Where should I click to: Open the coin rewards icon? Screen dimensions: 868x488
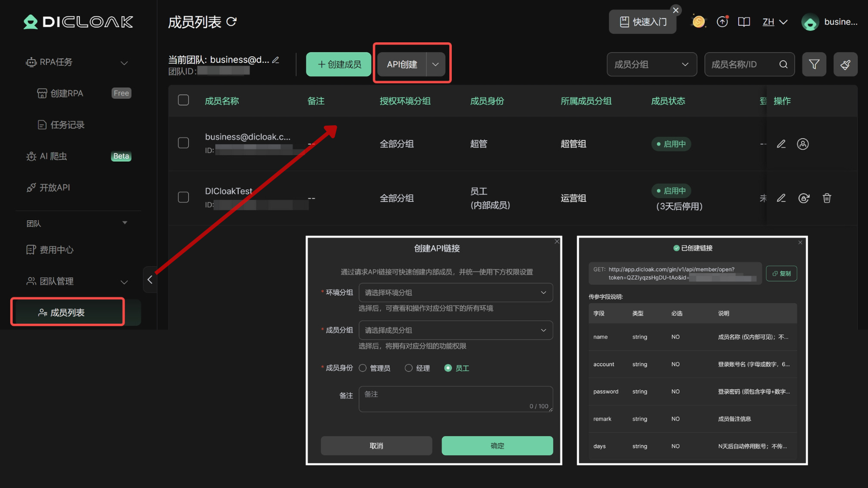click(x=699, y=22)
